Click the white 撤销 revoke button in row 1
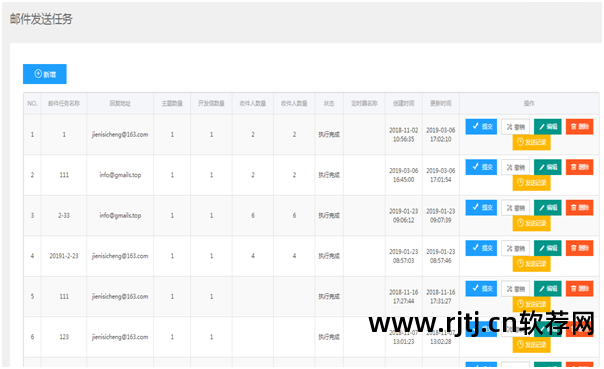This screenshot has height=369, width=604. (x=515, y=126)
